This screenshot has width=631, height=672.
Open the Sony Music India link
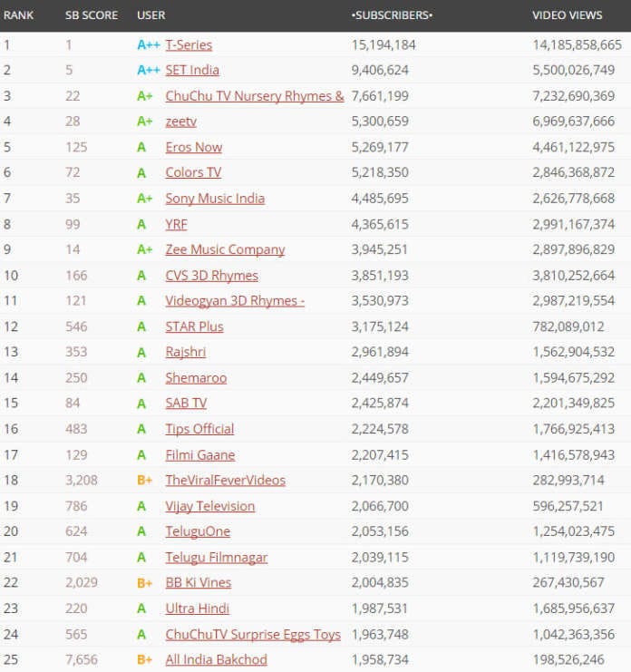215,199
